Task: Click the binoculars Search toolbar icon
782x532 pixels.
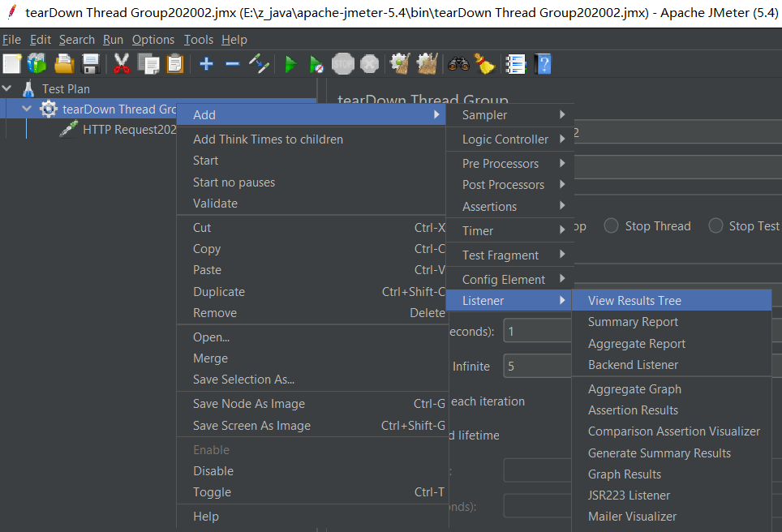Action: tap(458, 64)
